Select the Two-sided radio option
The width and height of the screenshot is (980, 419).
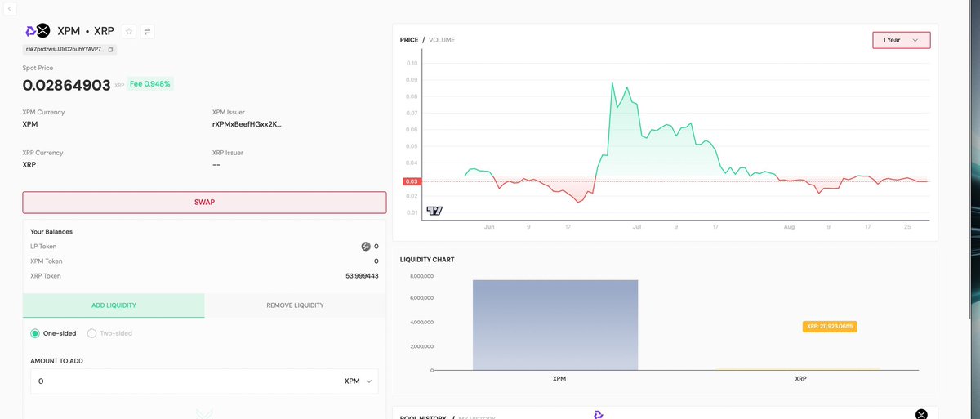pos(91,333)
